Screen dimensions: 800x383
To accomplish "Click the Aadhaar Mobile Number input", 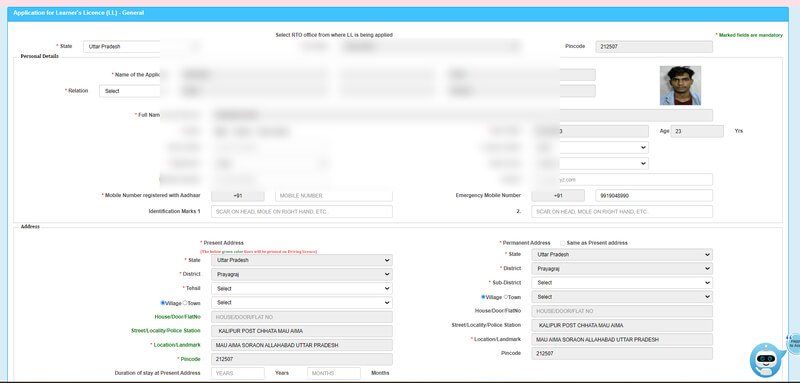I will (334, 196).
